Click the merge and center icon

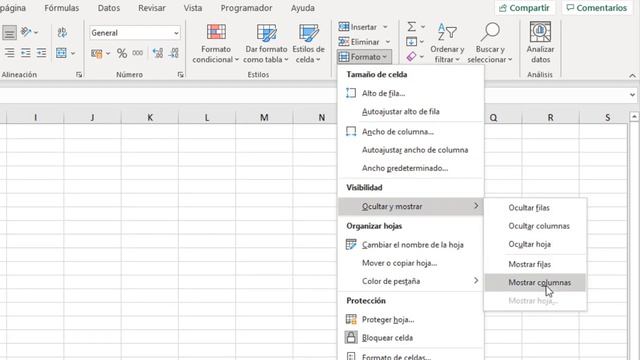coord(61,53)
